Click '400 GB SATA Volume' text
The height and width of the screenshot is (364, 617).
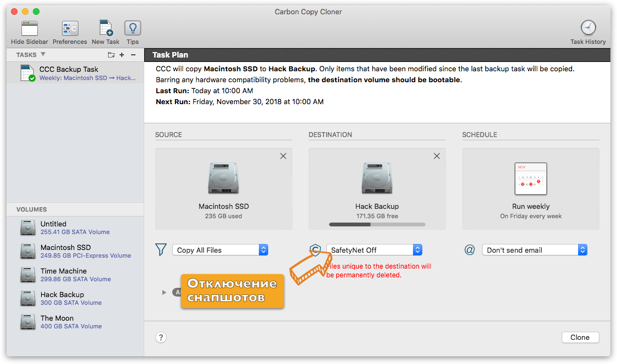[71, 326]
